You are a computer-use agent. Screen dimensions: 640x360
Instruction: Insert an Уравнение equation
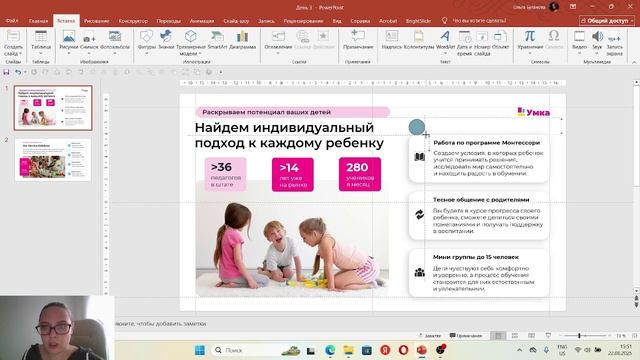[x=530, y=41]
